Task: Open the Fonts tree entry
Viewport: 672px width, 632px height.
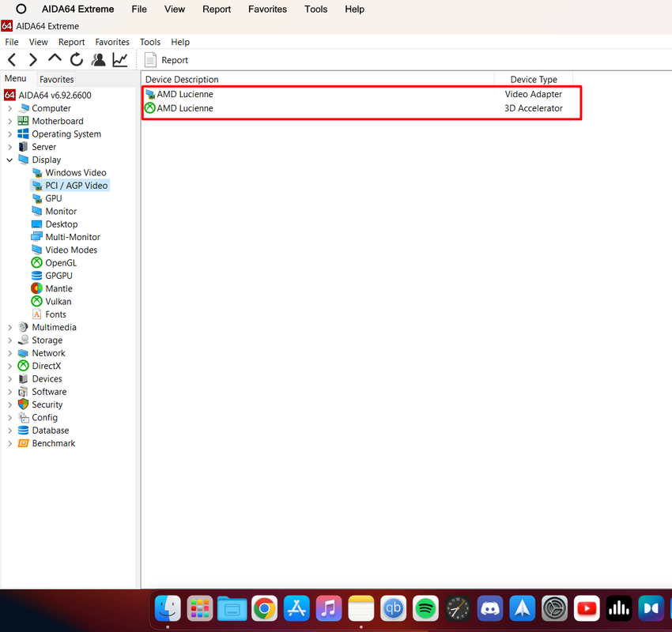Action: tap(55, 314)
